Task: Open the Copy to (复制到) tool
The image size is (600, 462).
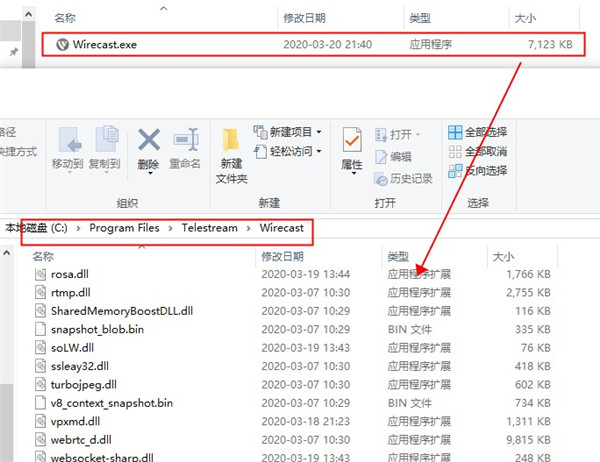Action: [x=105, y=150]
